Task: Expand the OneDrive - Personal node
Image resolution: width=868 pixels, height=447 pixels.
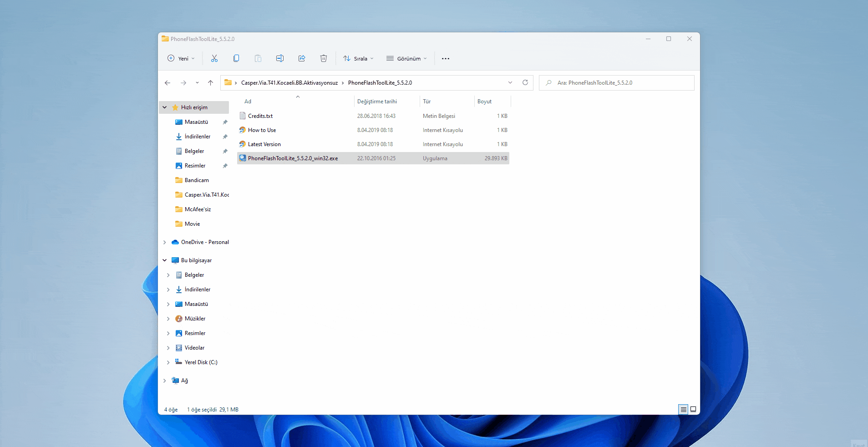Action: [165, 242]
